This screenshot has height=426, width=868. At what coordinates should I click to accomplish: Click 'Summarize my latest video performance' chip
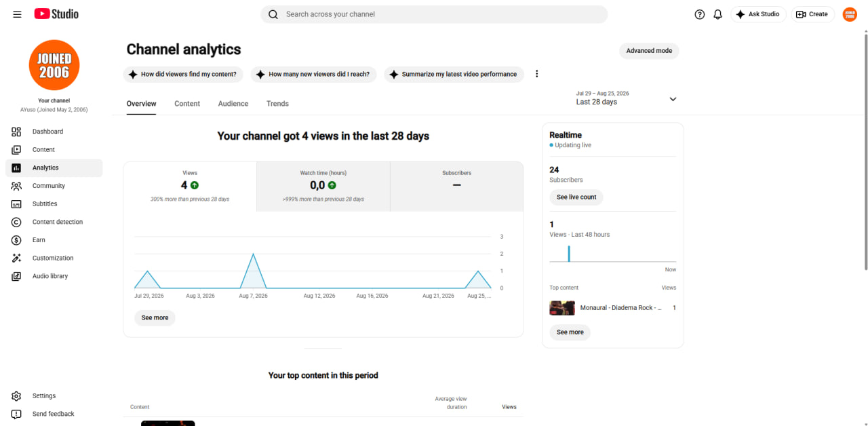point(454,75)
